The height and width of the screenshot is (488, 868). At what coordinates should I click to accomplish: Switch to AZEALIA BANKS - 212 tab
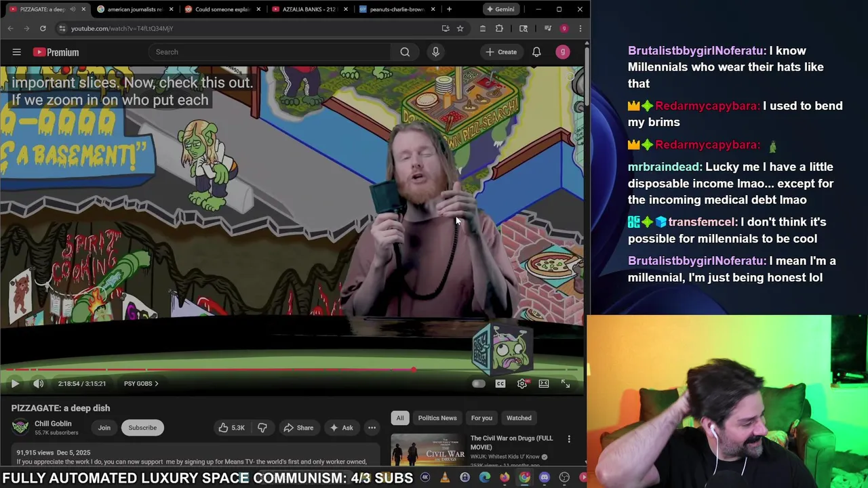click(309, 9)
